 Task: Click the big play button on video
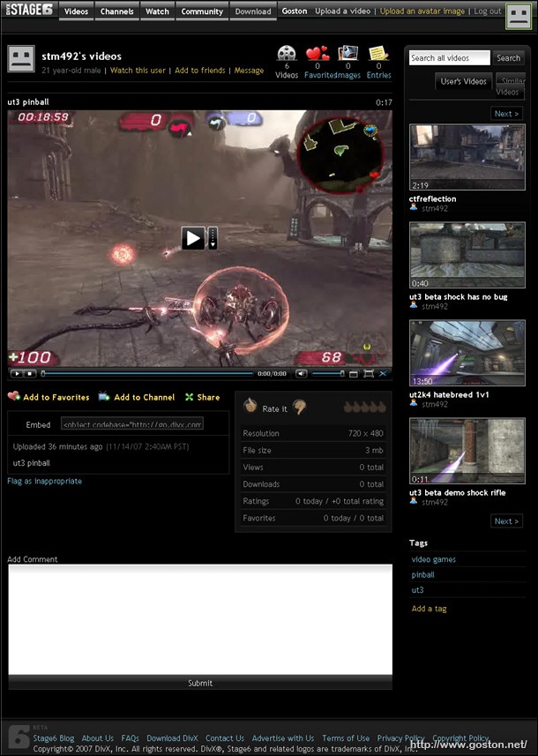point(193,238)
